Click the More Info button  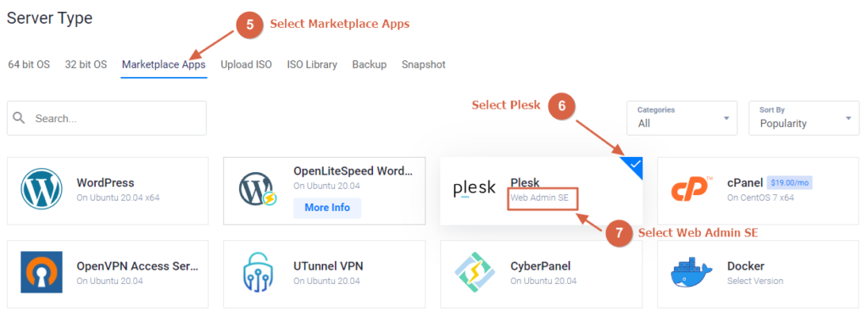(327, 208)
